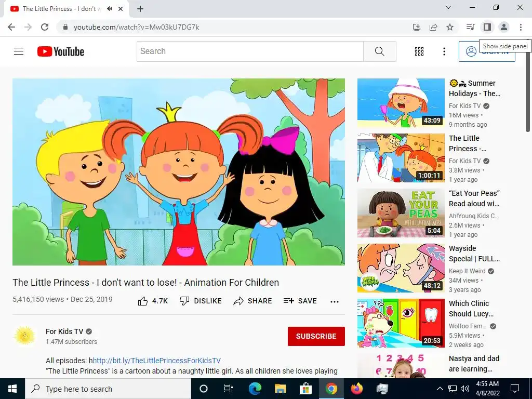Screen dimensions: 532x399
Task: Reload the page
Action: [x=45, y=27]
